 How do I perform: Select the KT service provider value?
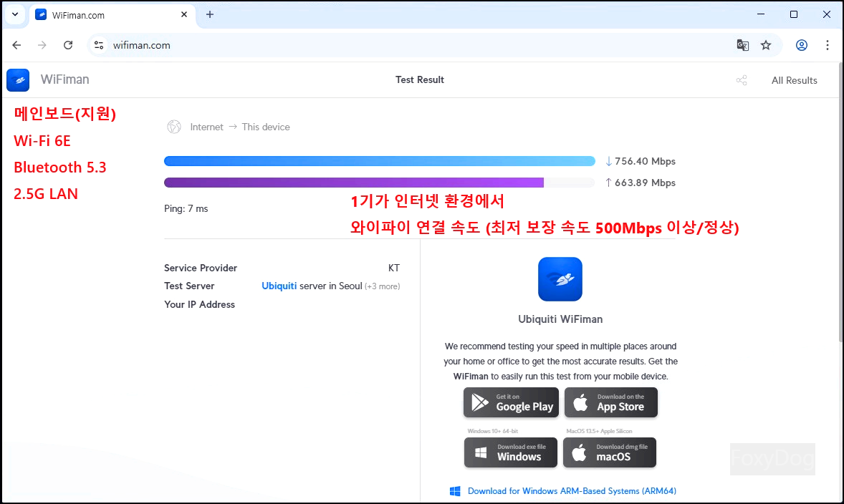[x=394, y=268]
